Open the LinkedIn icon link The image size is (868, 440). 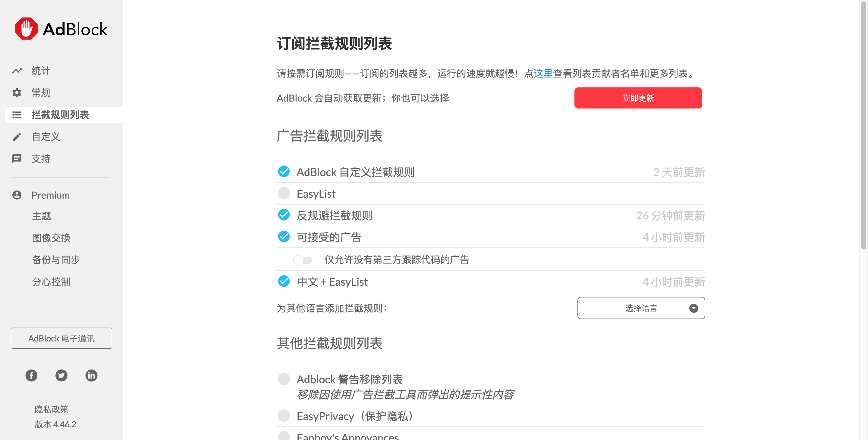coord(91,375)
